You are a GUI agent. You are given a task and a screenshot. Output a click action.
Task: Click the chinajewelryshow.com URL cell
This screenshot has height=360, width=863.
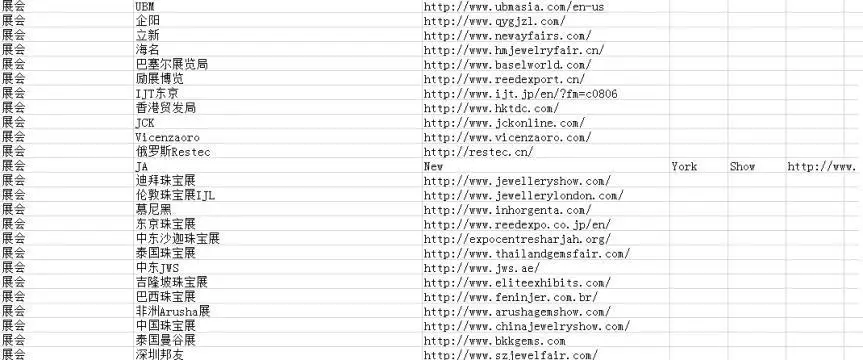tap(546, 326)
